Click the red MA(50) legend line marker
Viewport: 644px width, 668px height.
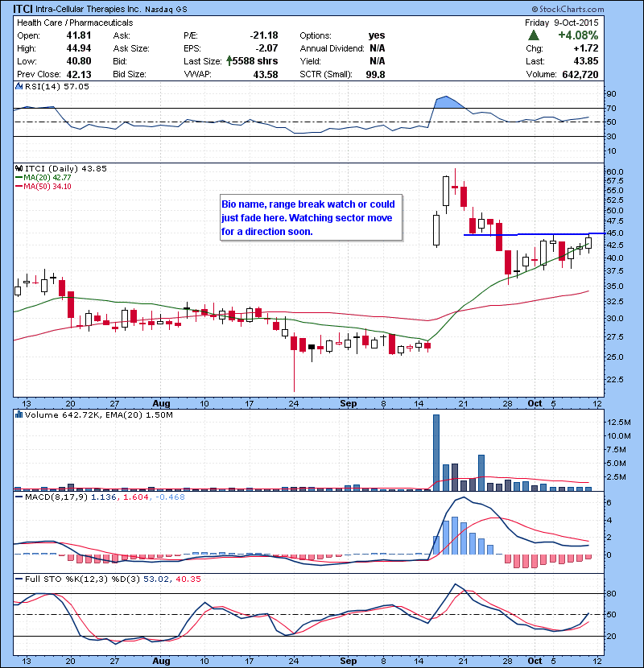pyautogui.click(x=19, y=187)
